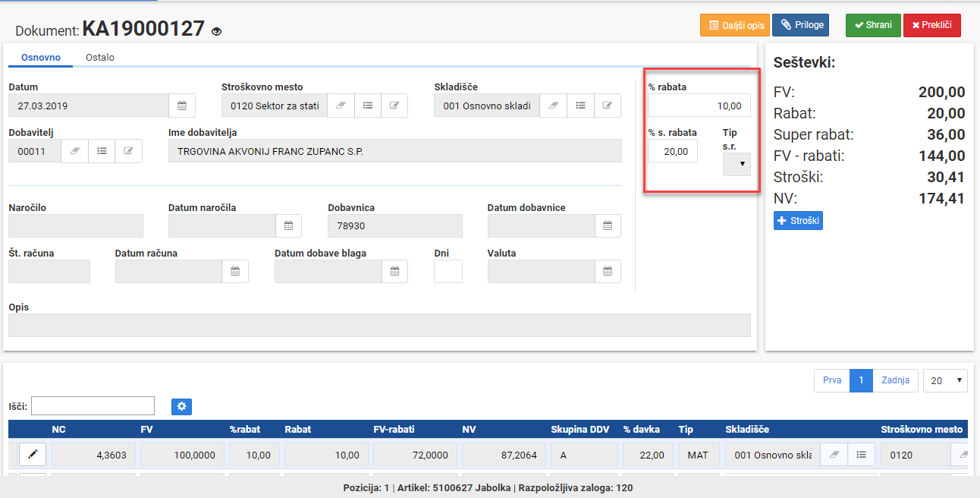
Task: Open Skladišče list icon
Action: (x=580, y=106)
